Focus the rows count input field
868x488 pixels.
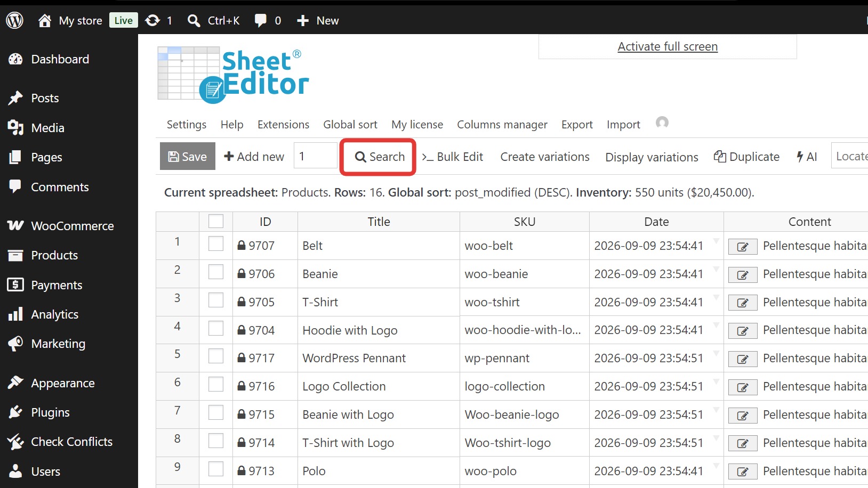tap(315, 156)
